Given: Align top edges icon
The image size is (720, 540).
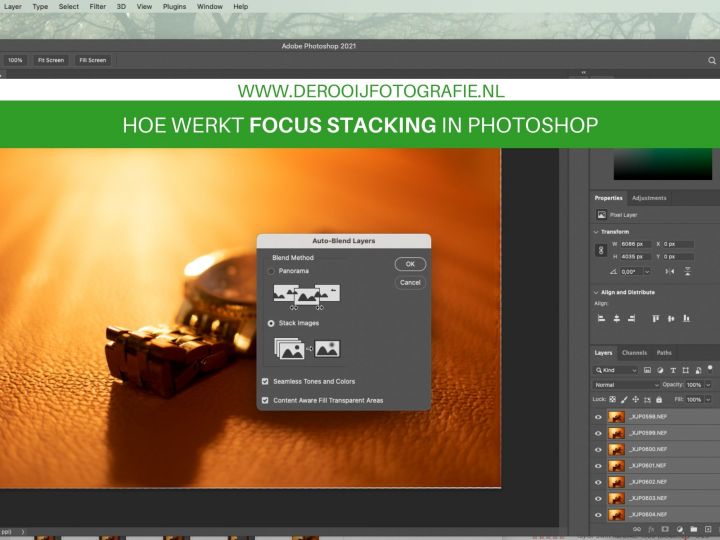Looking at the screenshot, I should click(656, 318).
